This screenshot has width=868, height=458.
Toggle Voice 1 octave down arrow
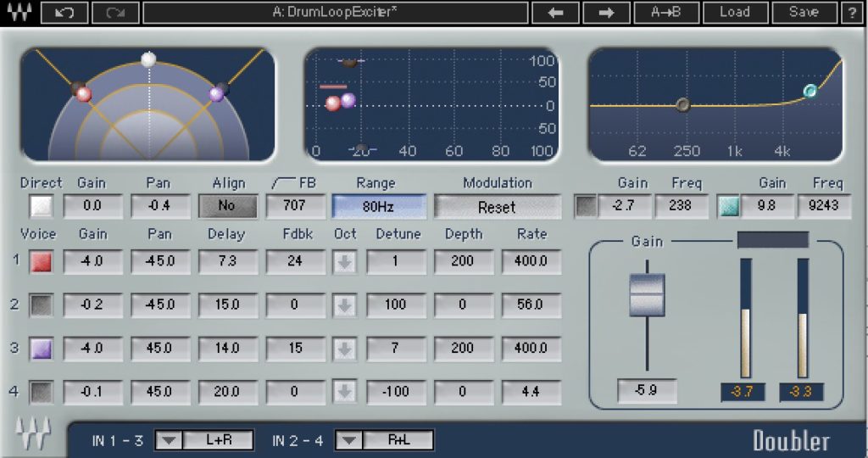pyautogui.click(x=344, y=261)
